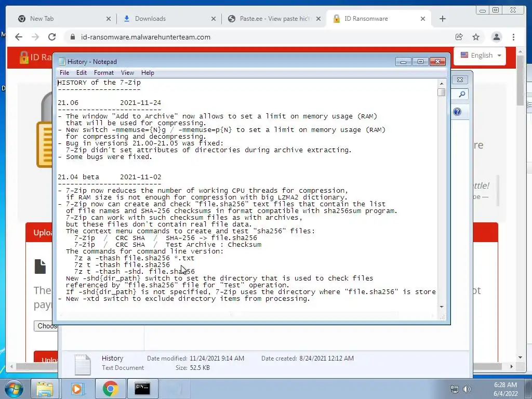Minimize the Chrome browser window
This screenshot has height=399, width=532.
coord(483,10)
